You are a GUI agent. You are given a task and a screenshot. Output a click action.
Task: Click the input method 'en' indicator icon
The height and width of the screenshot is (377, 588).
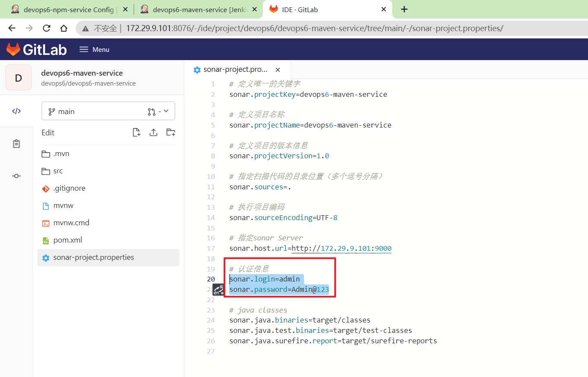coord(218,290)
